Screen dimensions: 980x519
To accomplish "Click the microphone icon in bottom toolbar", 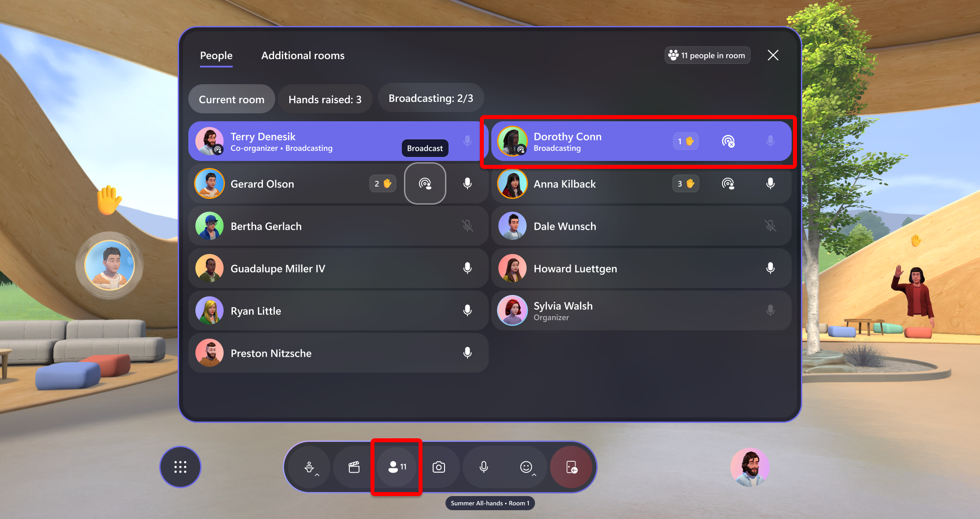I will pos(483,467).
